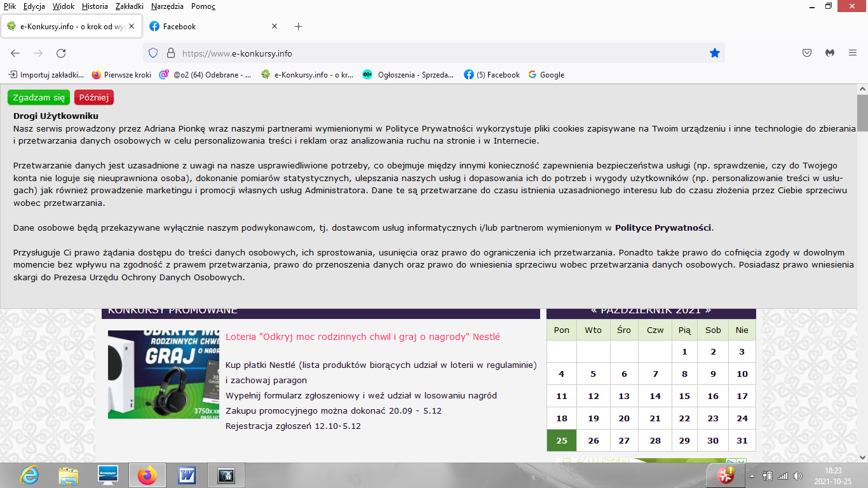Click the back navigation arrow
Screen dimensions: 868x488
[15, 53]
